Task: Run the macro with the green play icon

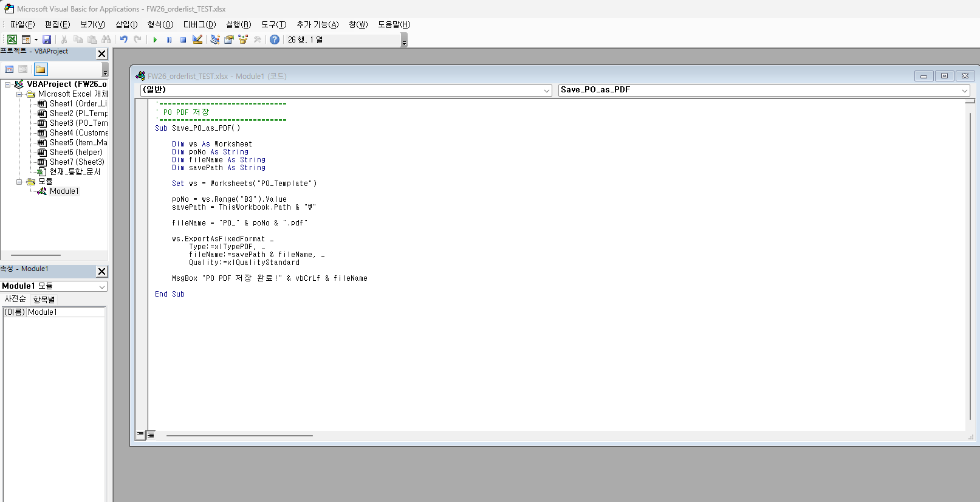Action: click(x=155, y=40)
